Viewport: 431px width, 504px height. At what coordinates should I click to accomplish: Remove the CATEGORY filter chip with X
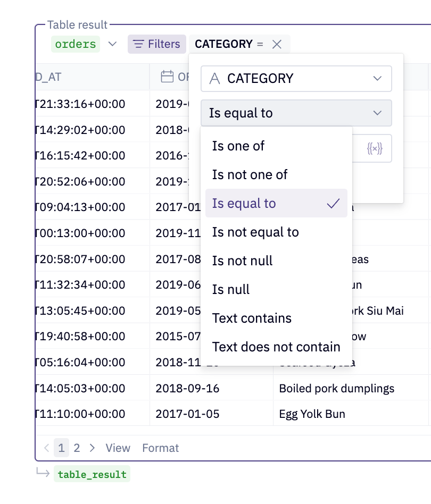[x=277, y=44]
